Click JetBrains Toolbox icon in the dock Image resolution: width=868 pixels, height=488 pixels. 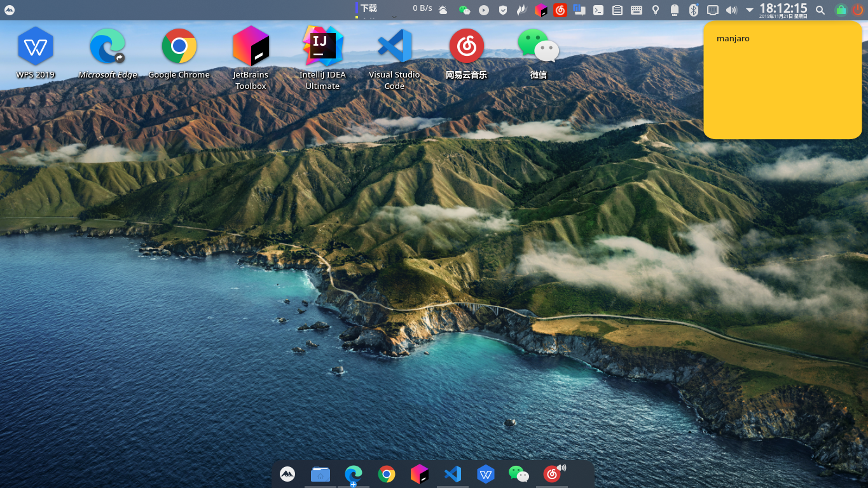click(x=419, y=474)
